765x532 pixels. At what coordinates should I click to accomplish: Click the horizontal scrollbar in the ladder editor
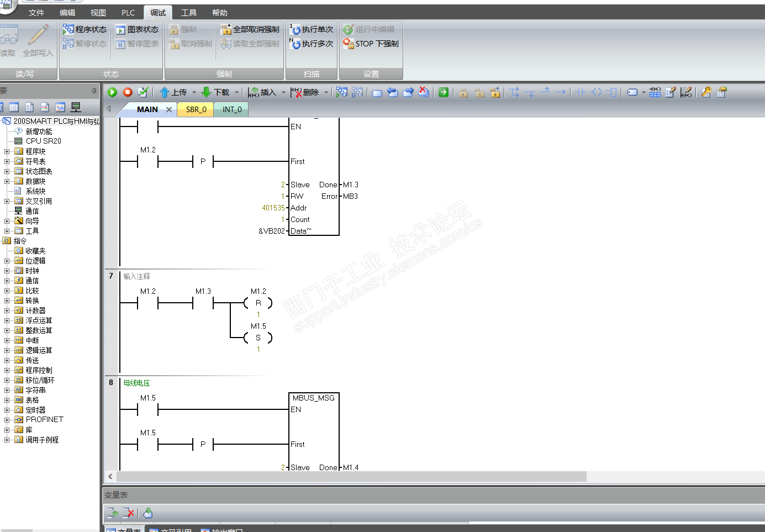[351, 476]
